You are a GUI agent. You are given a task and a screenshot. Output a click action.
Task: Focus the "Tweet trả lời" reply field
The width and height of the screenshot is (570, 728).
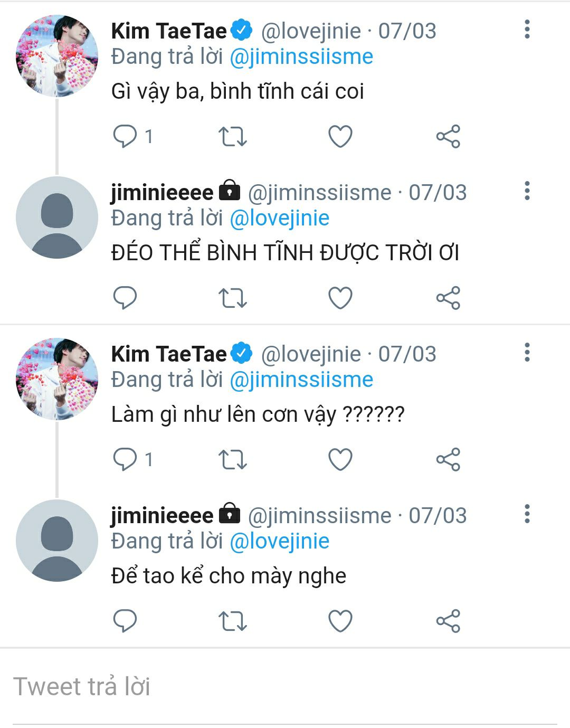coord(285,687)
